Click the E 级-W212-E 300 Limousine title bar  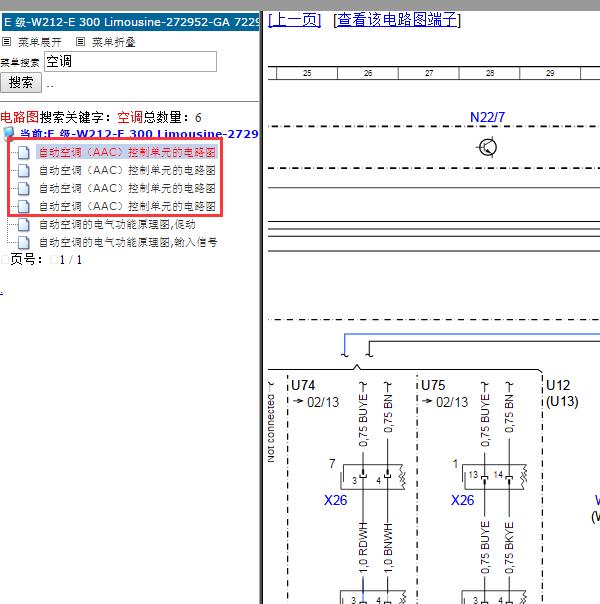[x=131, y=22]
